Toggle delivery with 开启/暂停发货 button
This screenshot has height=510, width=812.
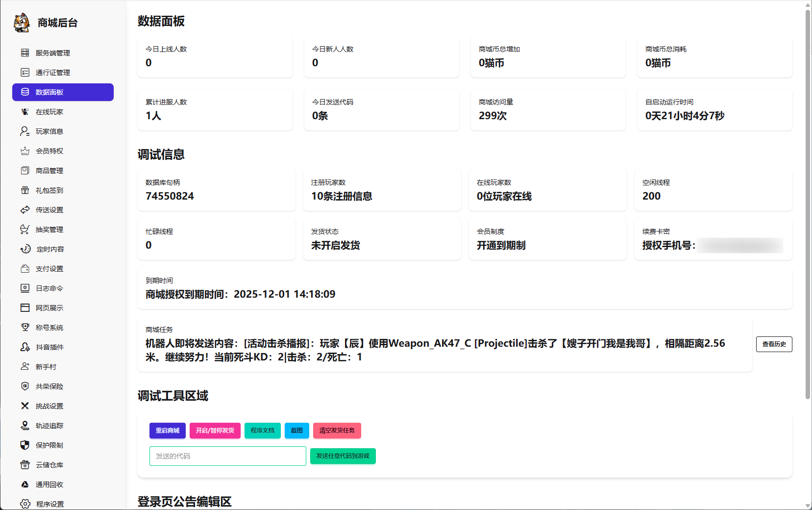coord(215,431)
